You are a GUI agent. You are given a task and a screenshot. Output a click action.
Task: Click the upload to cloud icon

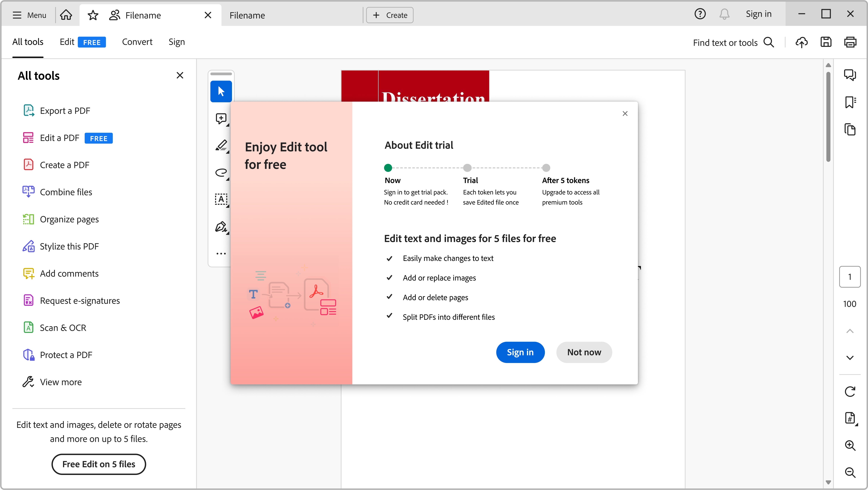[x=801, y=42]
